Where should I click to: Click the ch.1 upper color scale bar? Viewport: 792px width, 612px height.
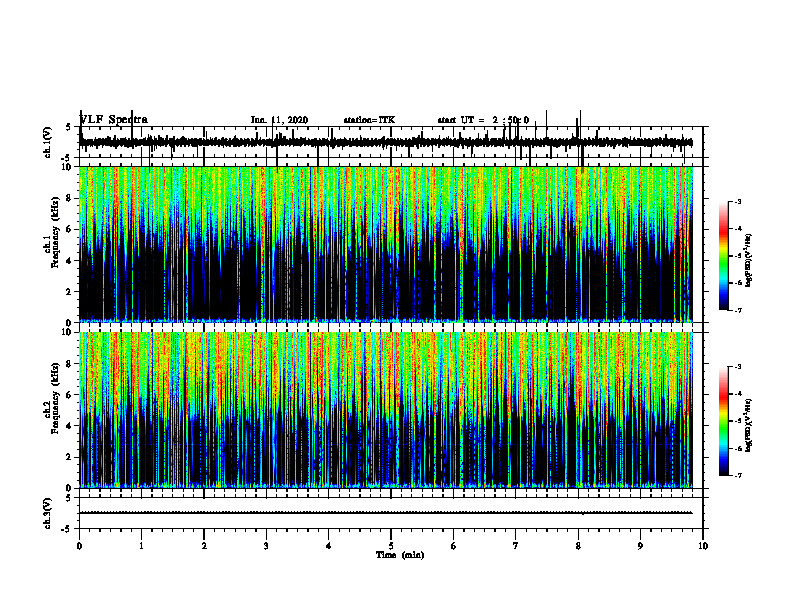pyautogui.click(x=724, y=255)
